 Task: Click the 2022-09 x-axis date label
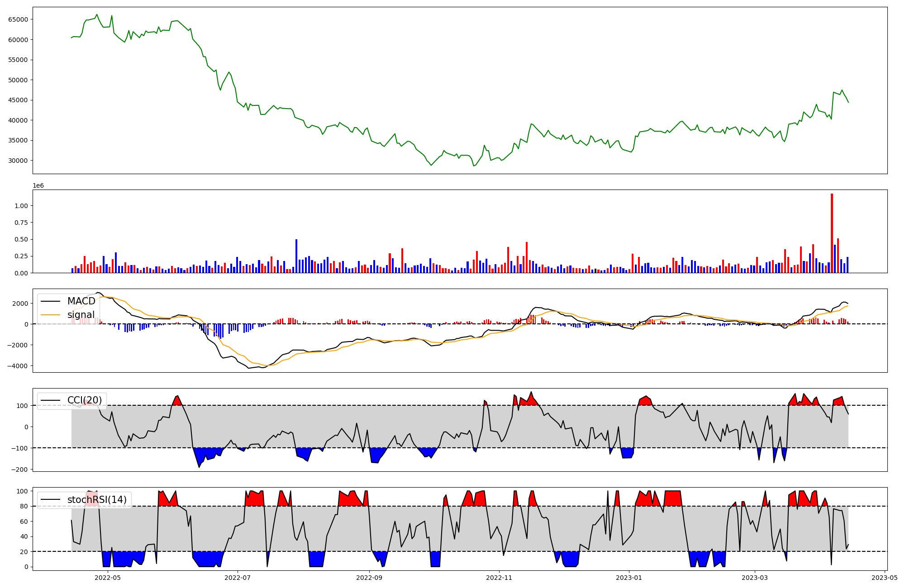(369, 578)
